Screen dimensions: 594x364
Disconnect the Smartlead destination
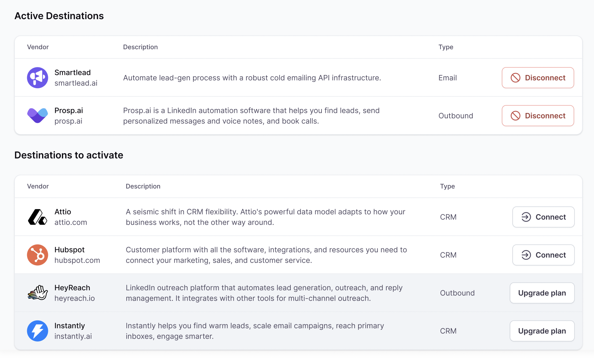coord(538,78)
